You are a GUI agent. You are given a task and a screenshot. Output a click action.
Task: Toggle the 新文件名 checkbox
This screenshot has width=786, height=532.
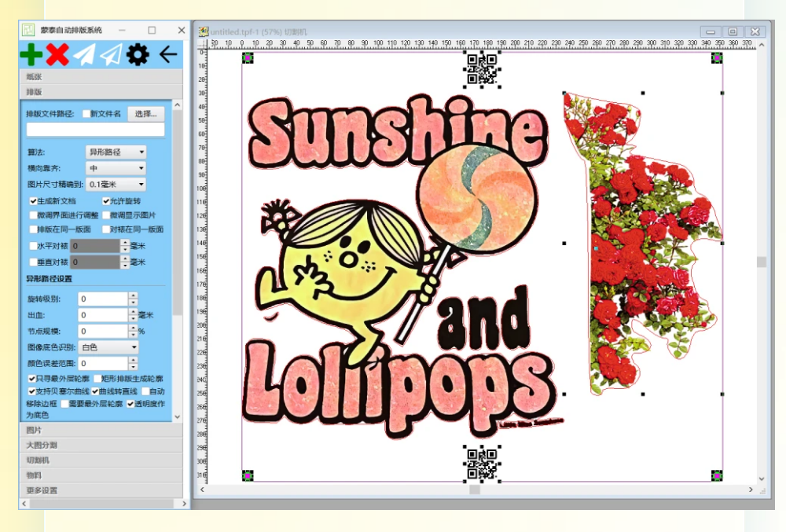point(86,114)
